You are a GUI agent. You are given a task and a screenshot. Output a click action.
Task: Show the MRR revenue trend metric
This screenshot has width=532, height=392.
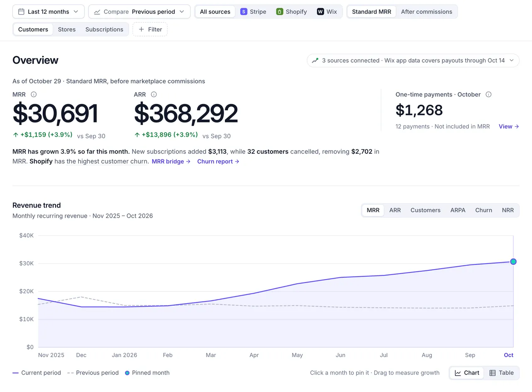373,210
